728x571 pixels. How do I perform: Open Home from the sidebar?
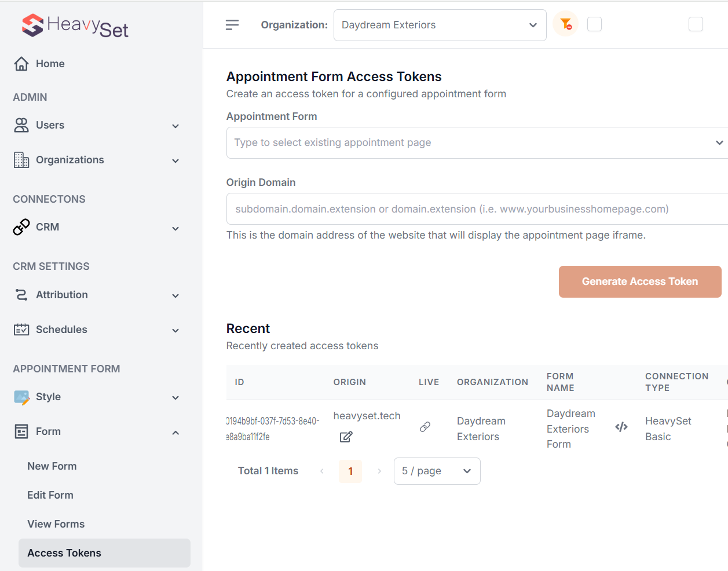tap(50, 64)
